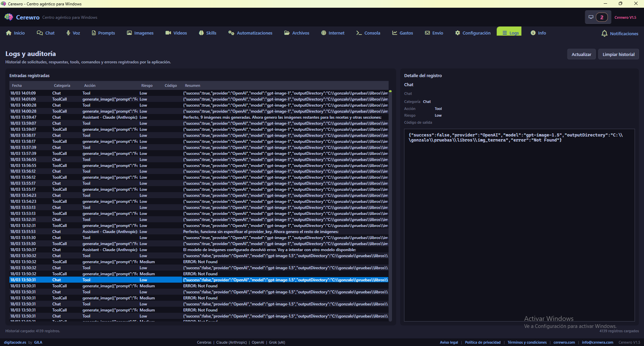
Task: Click the monitor badge showing 2
Action: coord(597,17)
